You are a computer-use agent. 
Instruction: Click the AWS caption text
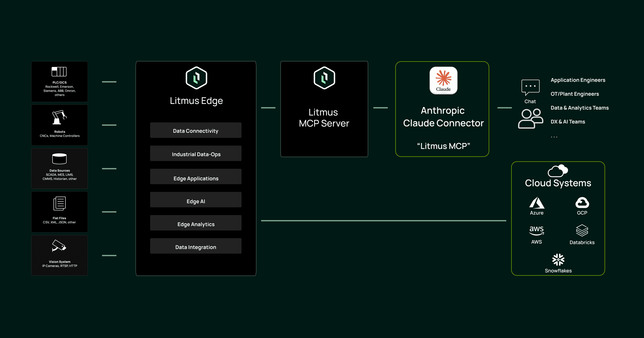point(537,242)
